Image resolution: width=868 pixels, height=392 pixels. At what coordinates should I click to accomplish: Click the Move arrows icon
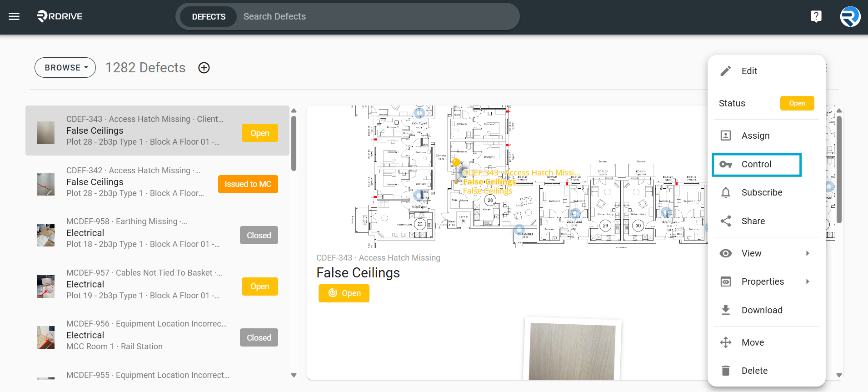point(726,342)
